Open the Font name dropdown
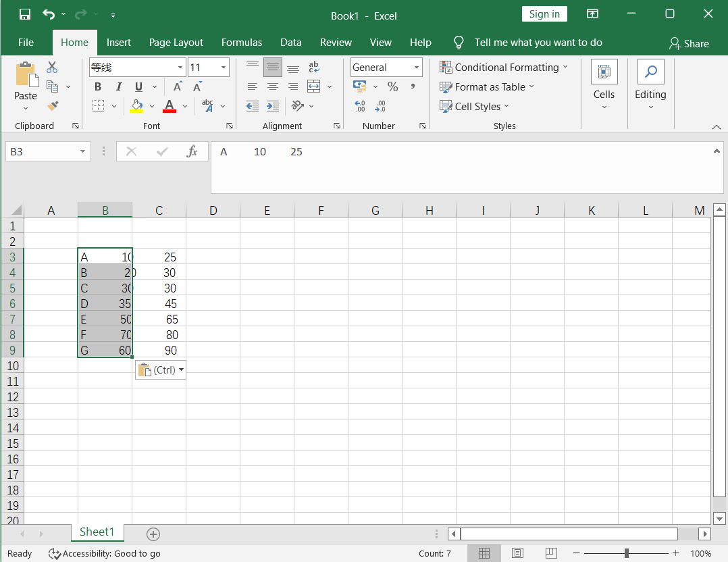The width and height of the screenshot is (728, 562). point(178,67)
